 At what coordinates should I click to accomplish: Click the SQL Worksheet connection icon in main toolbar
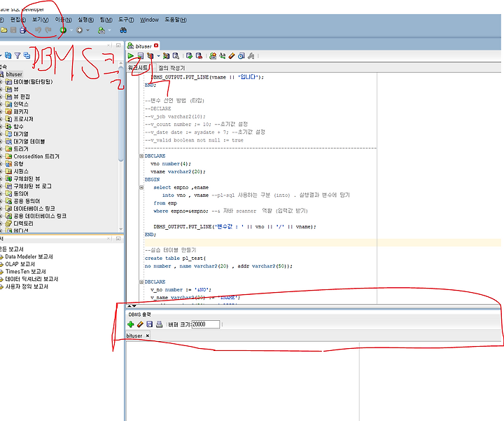(101, 30)
